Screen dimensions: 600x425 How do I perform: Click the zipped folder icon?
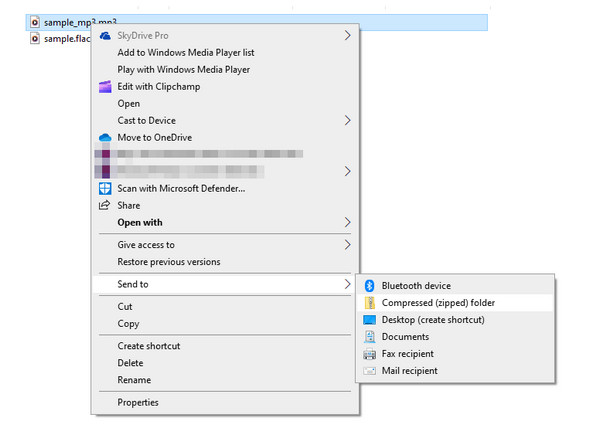[x=370, y=303]
